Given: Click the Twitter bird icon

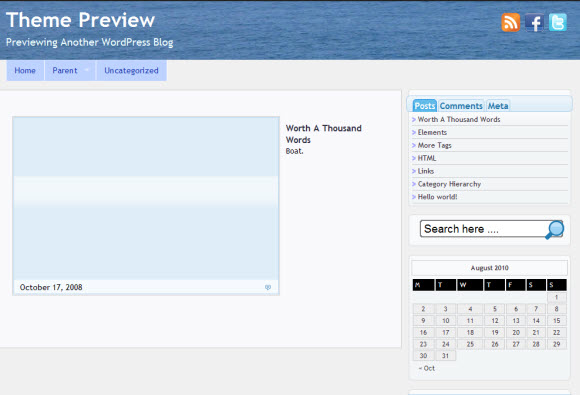Looking at the screenshot, I should click(x=557, y=22).
